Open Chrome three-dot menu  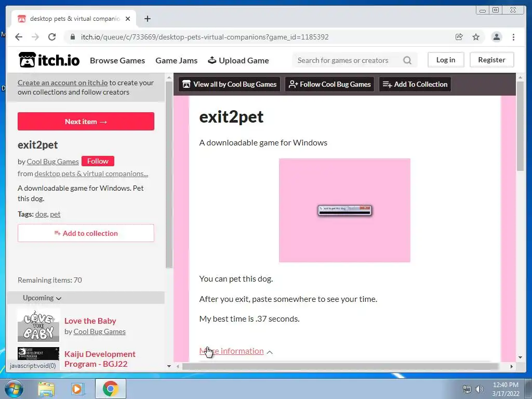click(513, 37)
